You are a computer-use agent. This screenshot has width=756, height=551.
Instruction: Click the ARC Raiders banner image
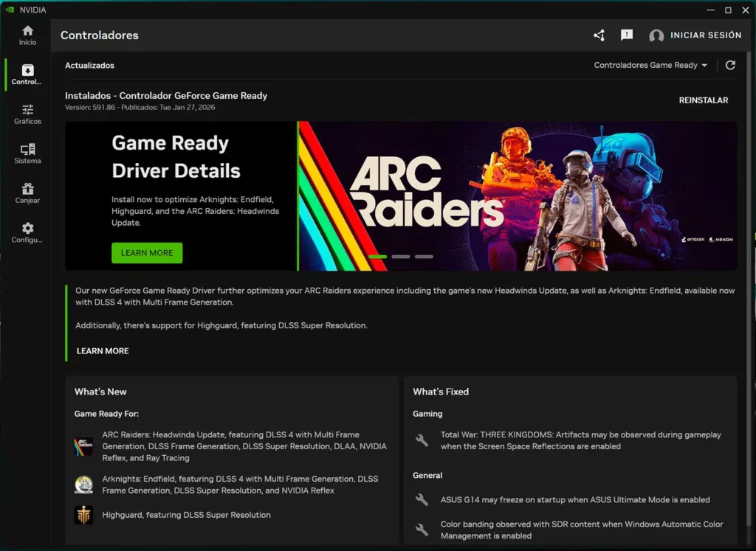tap(517, 195)
